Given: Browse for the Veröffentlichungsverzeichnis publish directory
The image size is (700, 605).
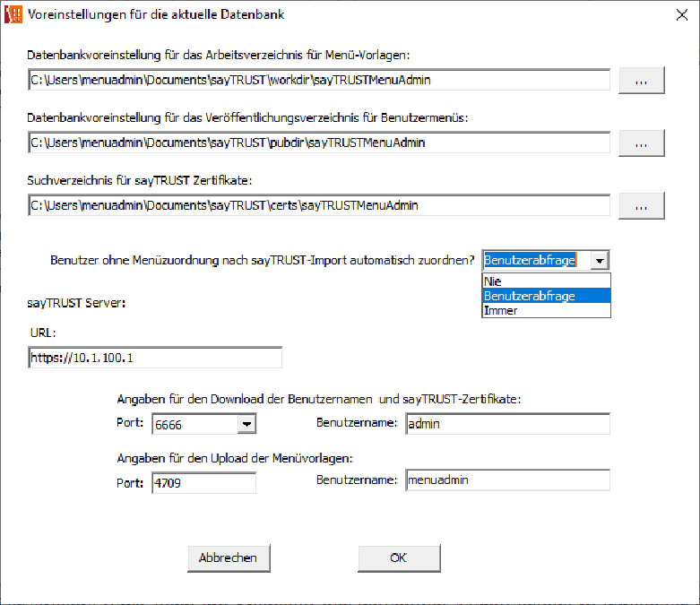Looking at the screenshot, I should click(x=641, y=143).
